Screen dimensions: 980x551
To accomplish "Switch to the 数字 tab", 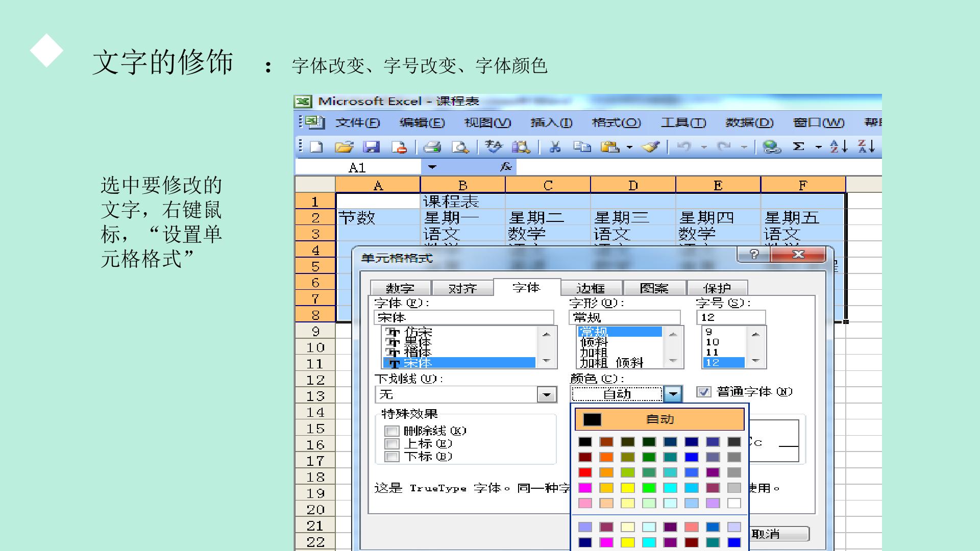I will coord(401,288).
